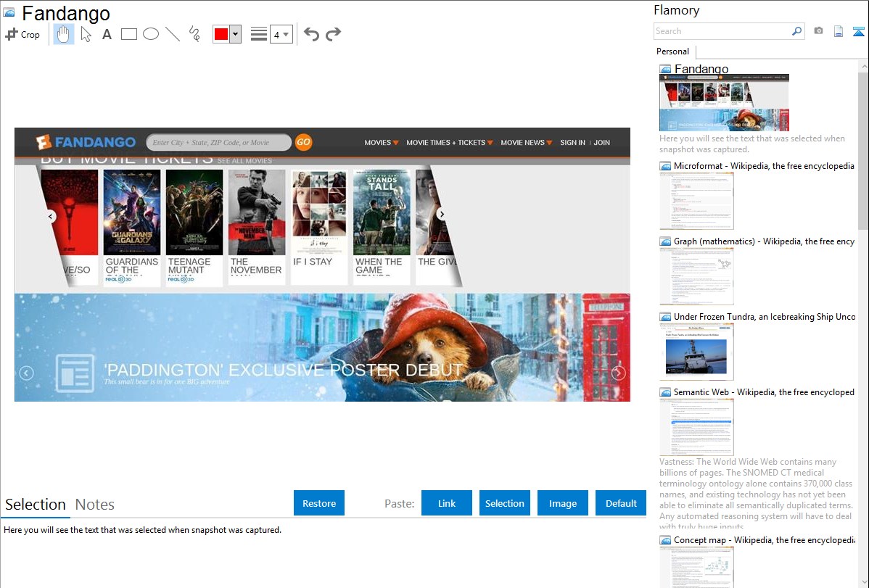Screen dimensions: 869x588
Task: Click the paste Link button
Action: [447, 503]
